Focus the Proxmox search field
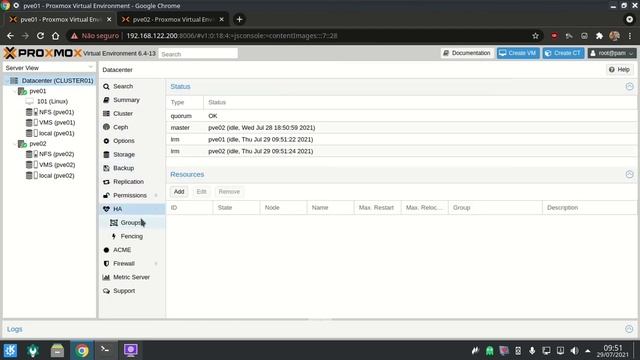 pos(198,54)
